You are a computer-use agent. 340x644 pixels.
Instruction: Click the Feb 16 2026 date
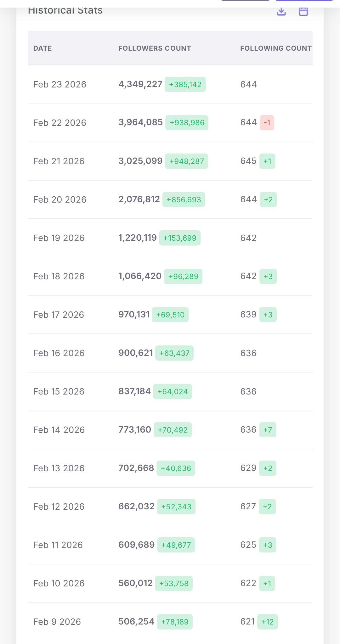click(x=59, y=353)
